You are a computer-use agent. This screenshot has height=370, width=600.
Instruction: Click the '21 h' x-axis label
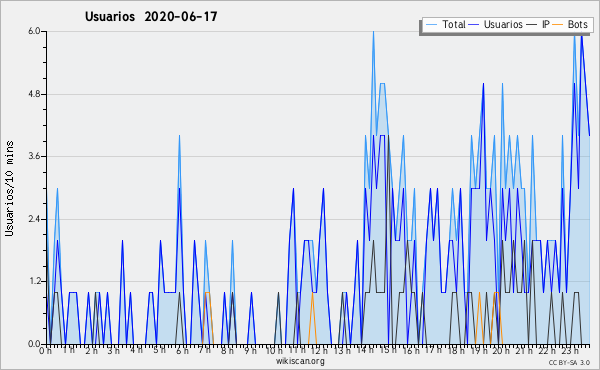(x=524, y=350)
